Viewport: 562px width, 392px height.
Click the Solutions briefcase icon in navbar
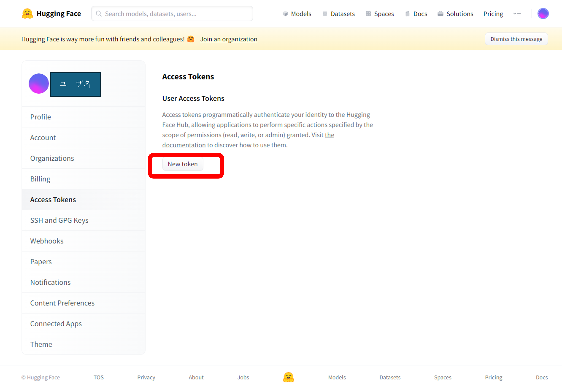pyautogui.click(x=440, y=14)
